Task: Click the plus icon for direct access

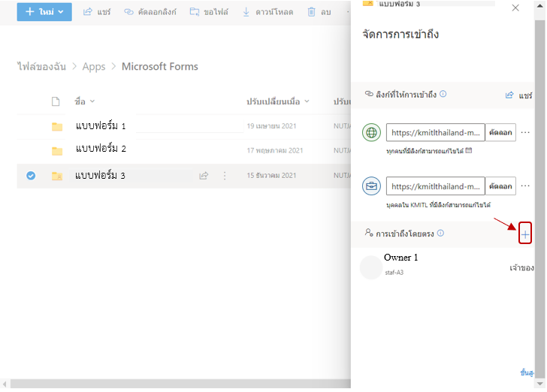Action: point(524,234)
